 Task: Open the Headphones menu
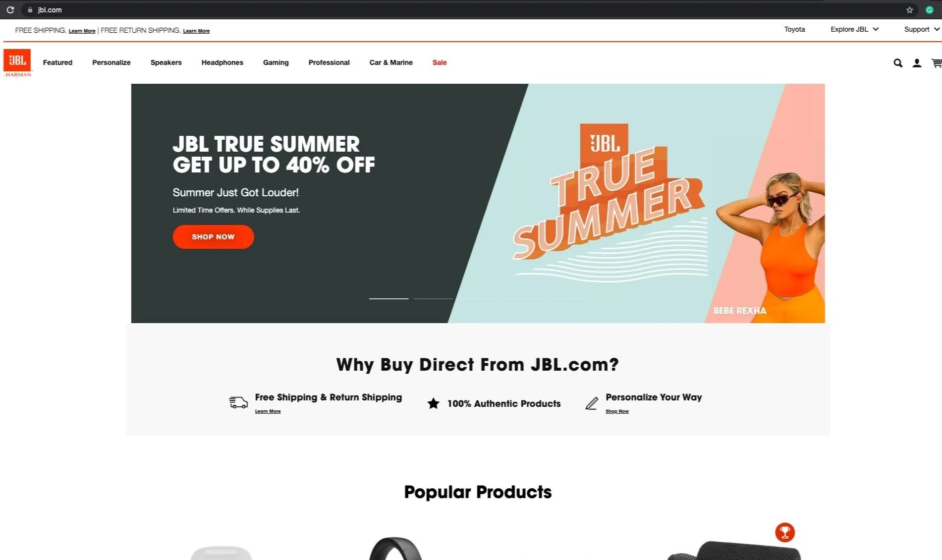pos(222,62)
